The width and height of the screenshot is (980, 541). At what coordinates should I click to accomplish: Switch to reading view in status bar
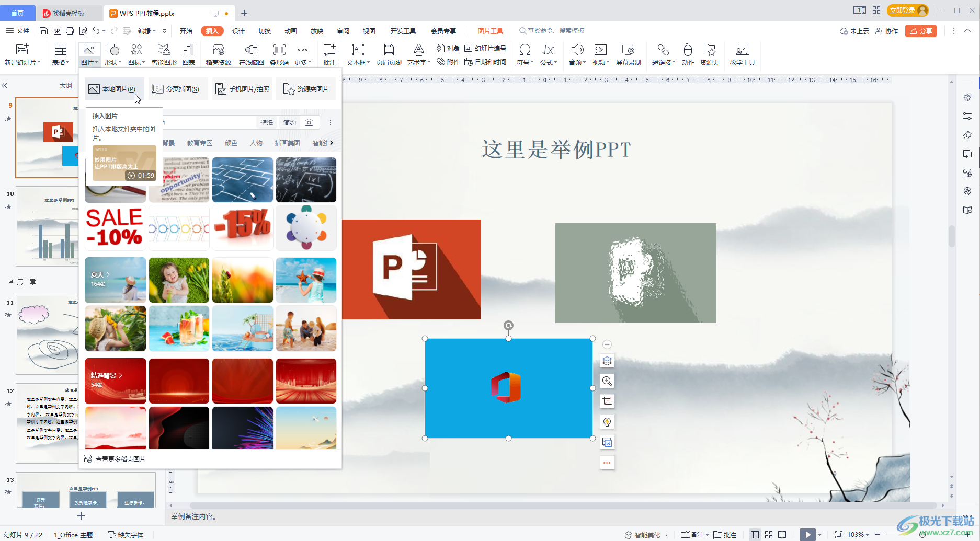(x=782, y=535)
